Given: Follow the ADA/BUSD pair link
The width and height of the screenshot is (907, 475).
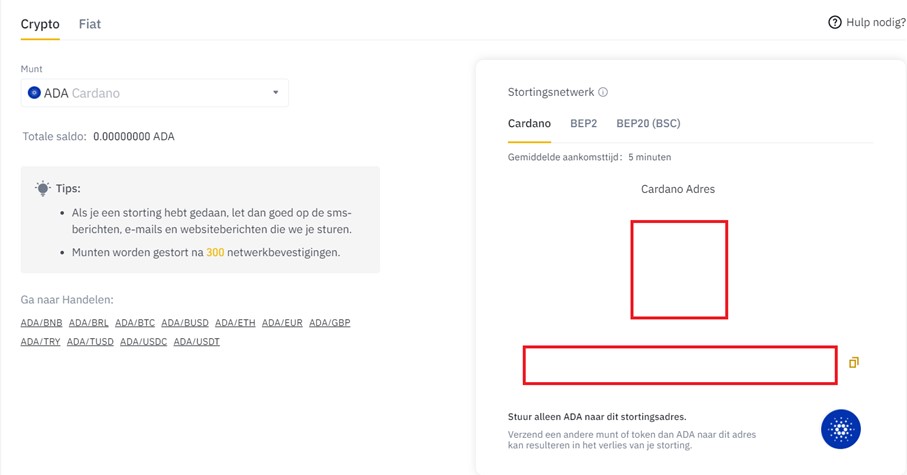Looking at the screenshot, I should click(185, 323).
